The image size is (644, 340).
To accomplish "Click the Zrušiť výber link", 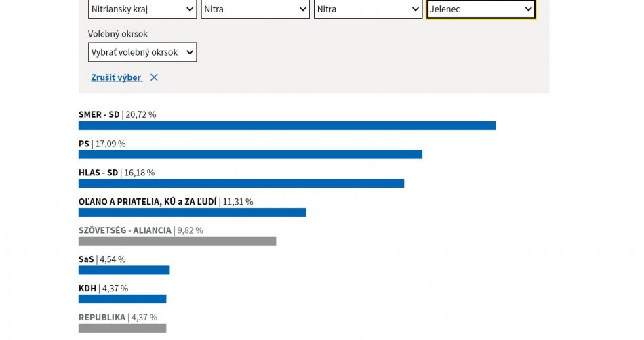I will pyautogui.click(x=116, y=77).
